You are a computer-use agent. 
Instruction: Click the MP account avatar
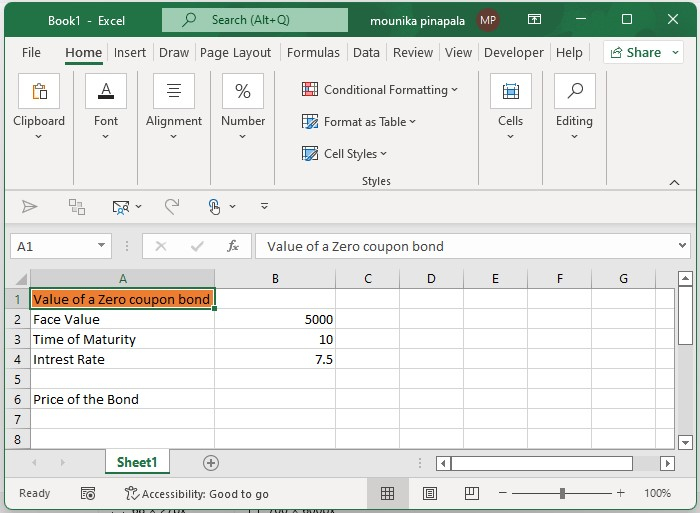[488, 20]
